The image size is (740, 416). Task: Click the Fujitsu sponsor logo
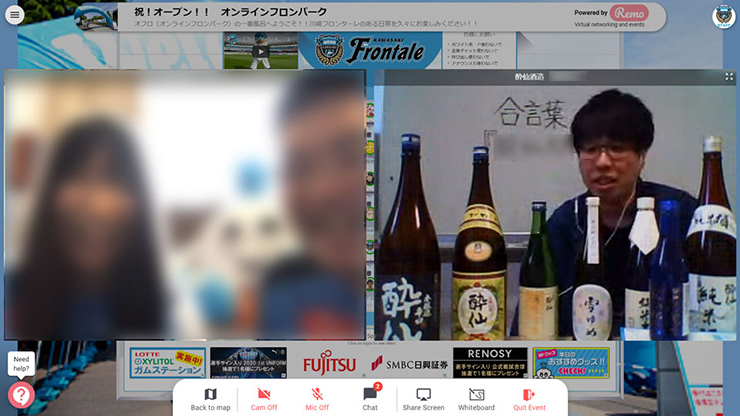(x=329, y=363)
